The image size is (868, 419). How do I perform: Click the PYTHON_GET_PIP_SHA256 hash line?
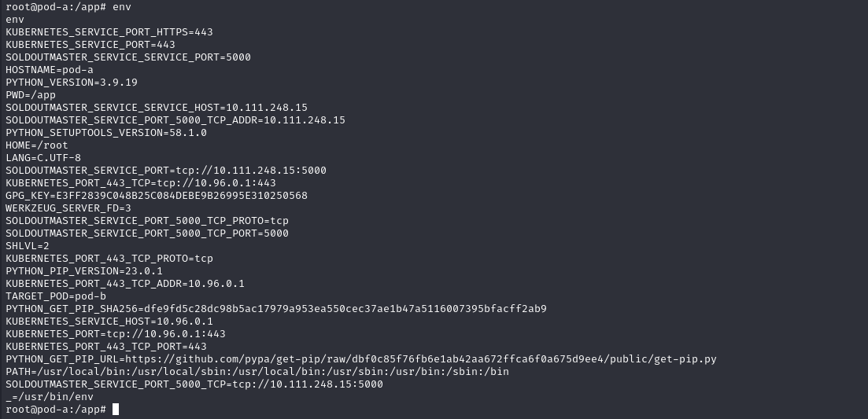pos(275,308)
